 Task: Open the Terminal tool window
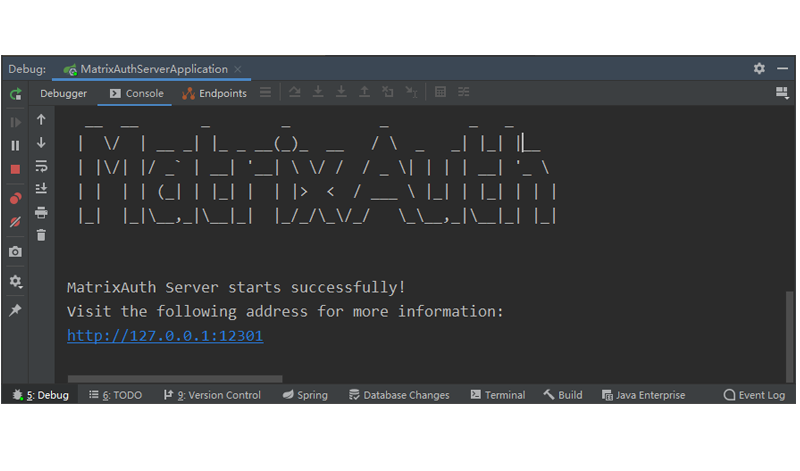pos(497,395)
